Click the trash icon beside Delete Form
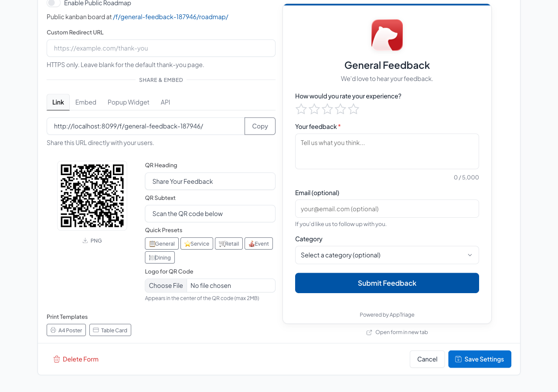Image resolution: width=558 pixels, height=392 pixels. (x=56, y=359)
